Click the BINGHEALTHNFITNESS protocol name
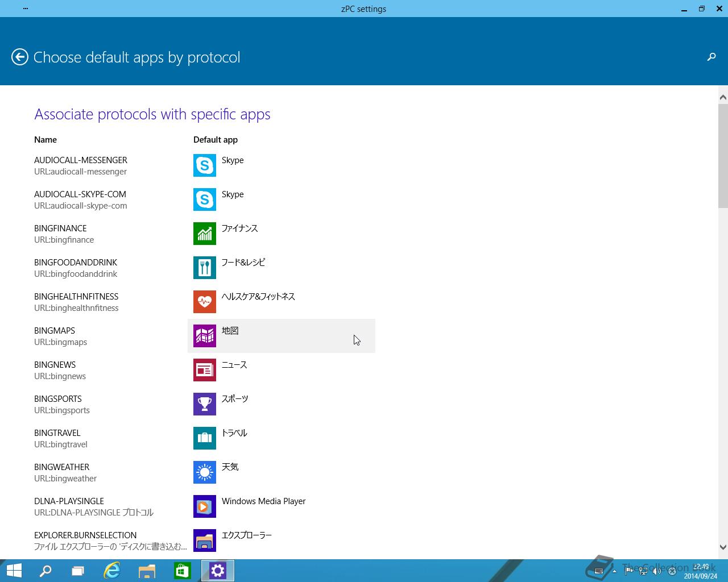Viewport: 728px width, 582px height. (76, 297)
